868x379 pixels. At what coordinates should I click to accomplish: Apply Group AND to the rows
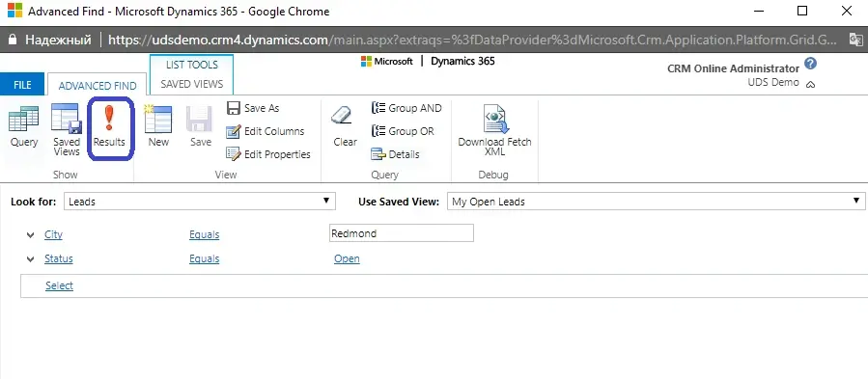click(406, 108)
